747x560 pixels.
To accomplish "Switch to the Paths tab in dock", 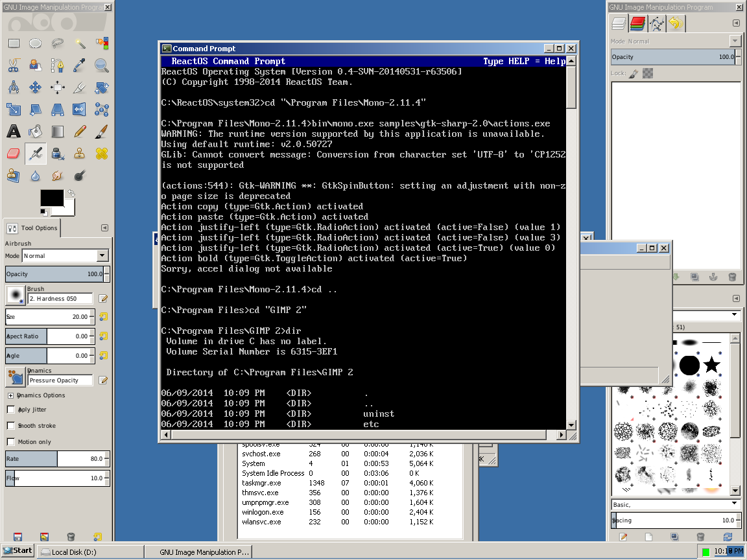I will click(656, 23).
